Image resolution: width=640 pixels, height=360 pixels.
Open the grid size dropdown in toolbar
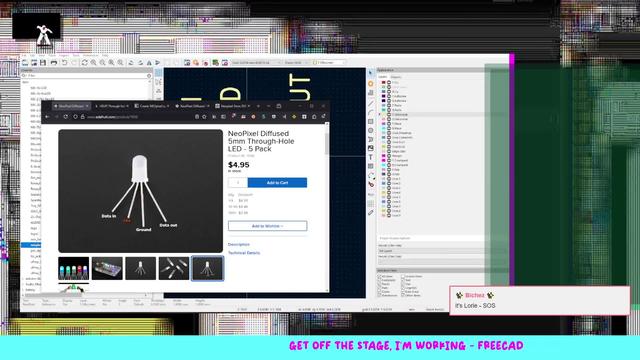click(256, 62)
